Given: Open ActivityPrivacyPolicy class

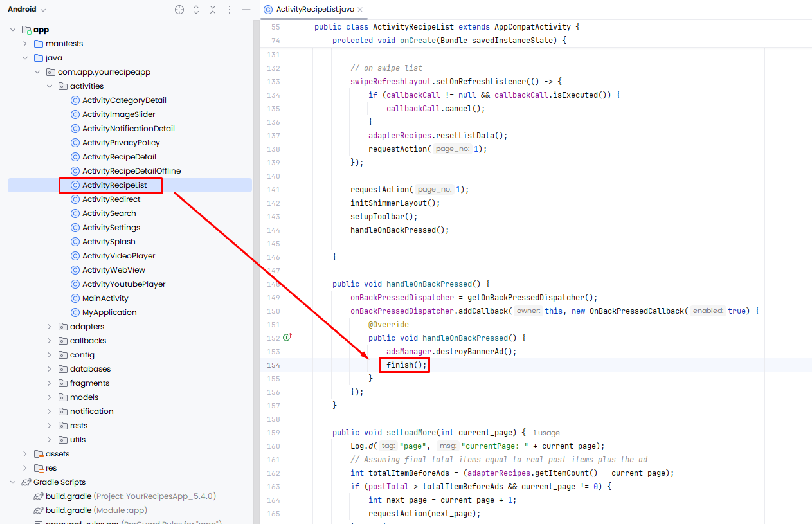Looking at the screenshot, I should click(121, 143).
